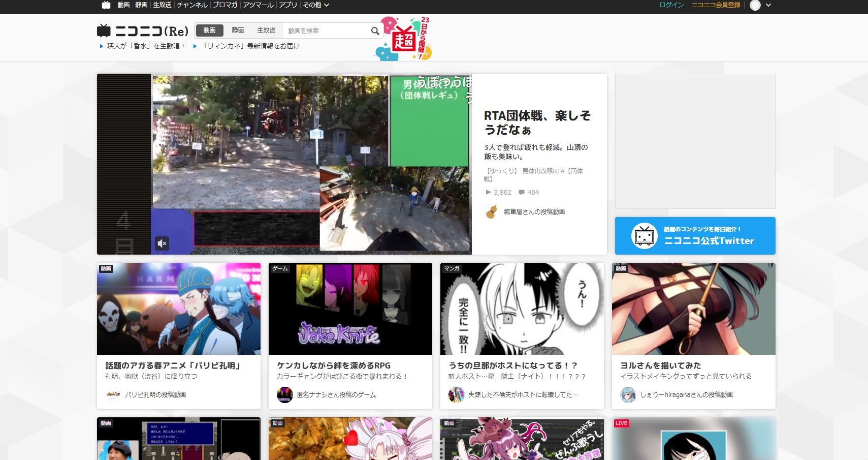Click the マンガ category tag on manga card
This screenshot has height=460, width=868.
click(452, 268)
